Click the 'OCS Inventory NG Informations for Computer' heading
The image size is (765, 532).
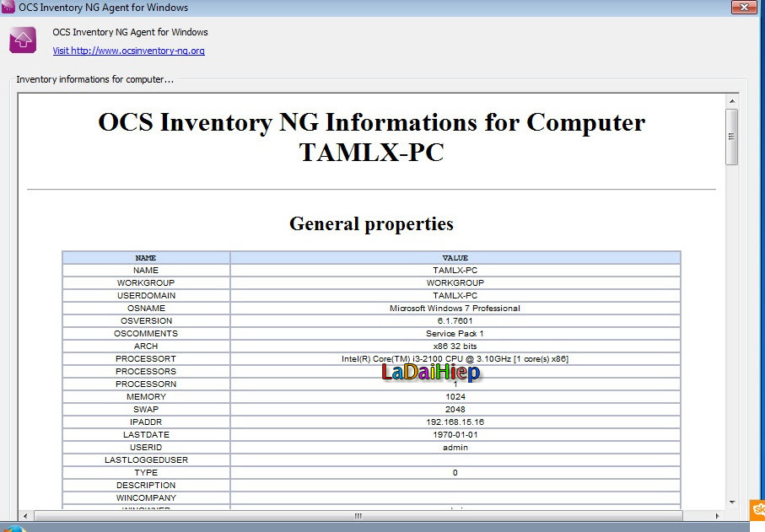[x=371, y=137]
